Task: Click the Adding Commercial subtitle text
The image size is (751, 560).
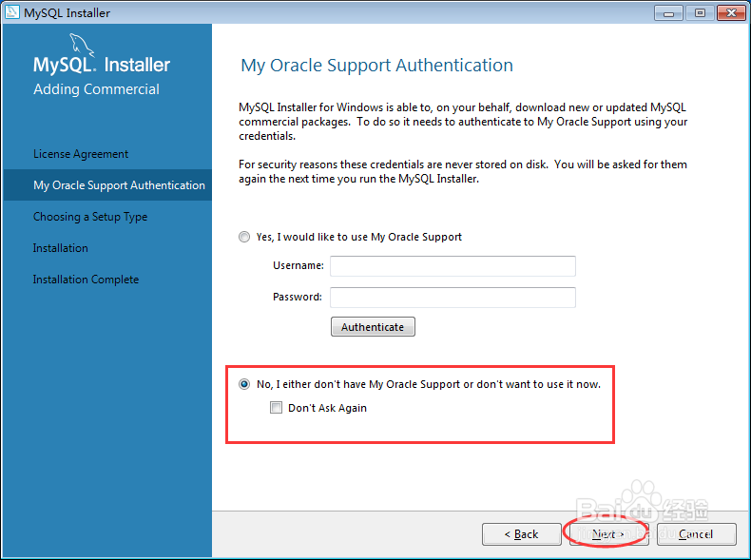Action: click(x=96, y=89)
